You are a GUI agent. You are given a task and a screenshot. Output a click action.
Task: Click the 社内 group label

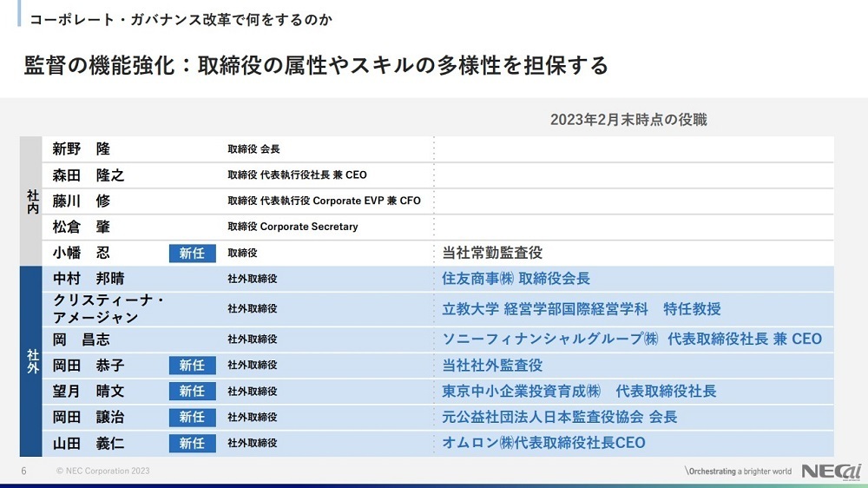(x=33, y=201)
